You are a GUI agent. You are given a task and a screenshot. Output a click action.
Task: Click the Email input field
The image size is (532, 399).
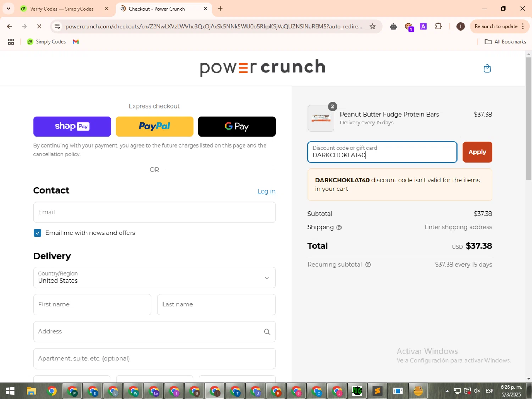[x=154, y=212]
